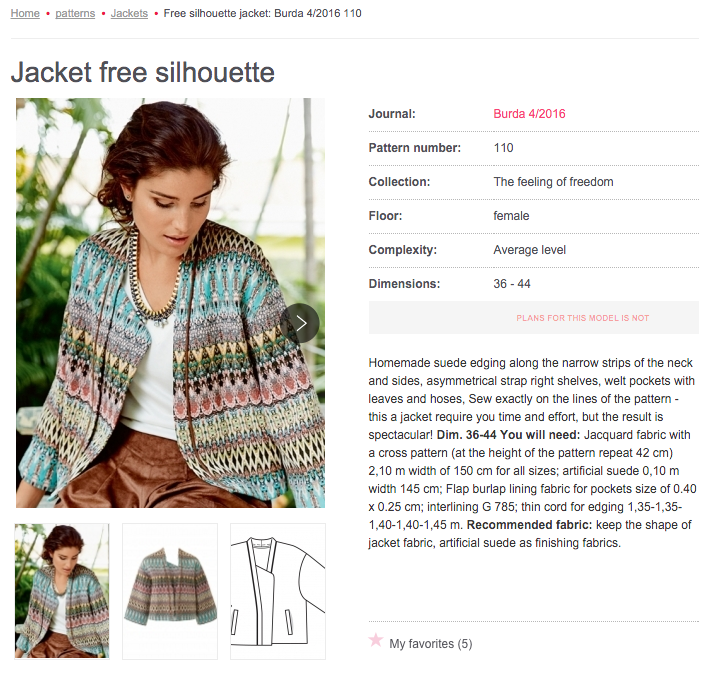Click the Jacket free silhouette heading

143,72
